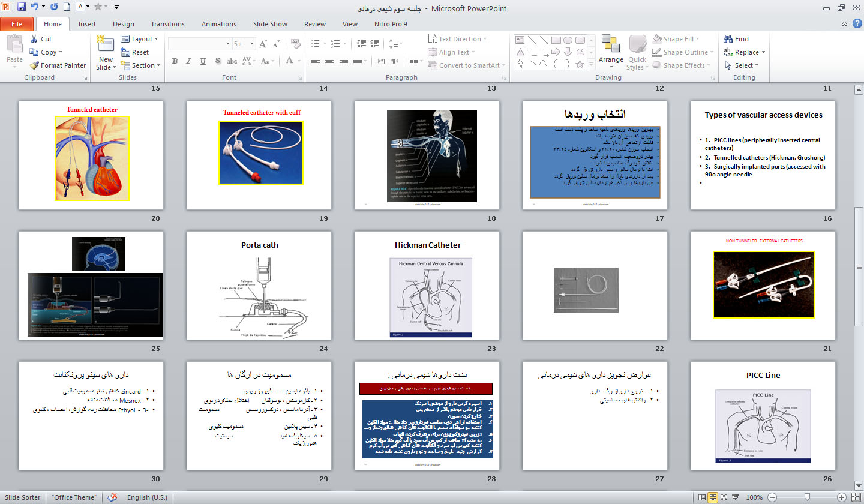Viewport: 864px width, 504px height.
Task: Select the Porta cath slide thumbnail
Action: click(259, 286)
